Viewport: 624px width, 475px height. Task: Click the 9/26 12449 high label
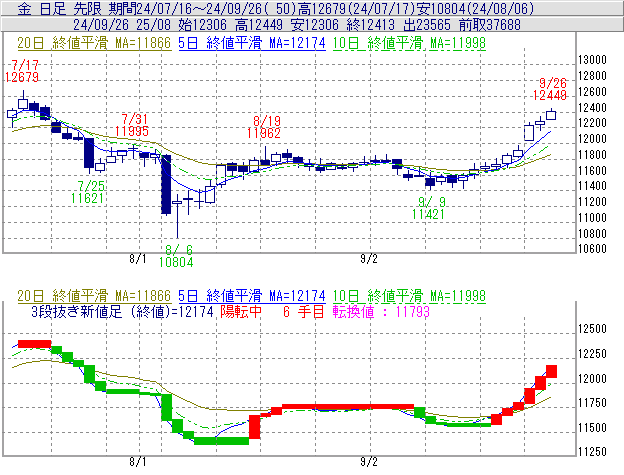pyautogui.click(x=550, y=89)
